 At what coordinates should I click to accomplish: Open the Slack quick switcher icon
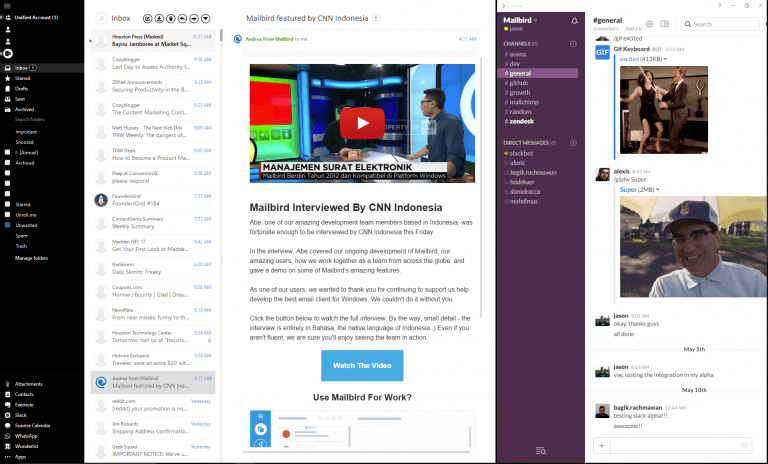click(x=540, y=450)
